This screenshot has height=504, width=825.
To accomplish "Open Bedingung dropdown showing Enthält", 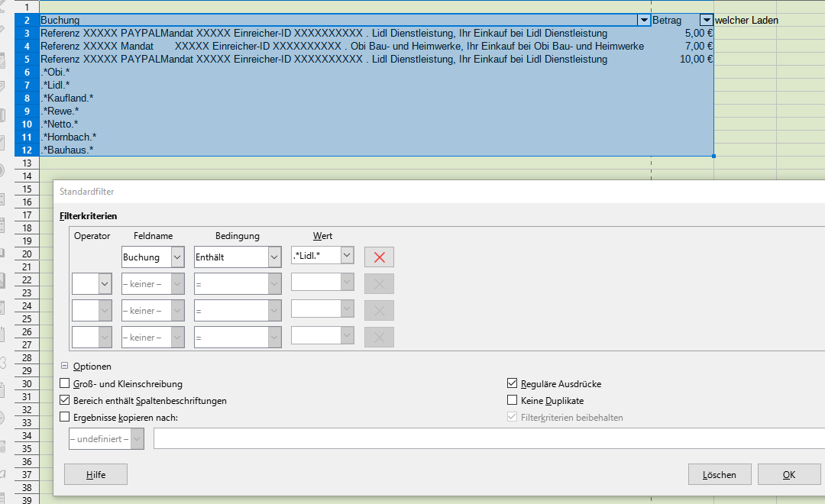I will [274, 257].
